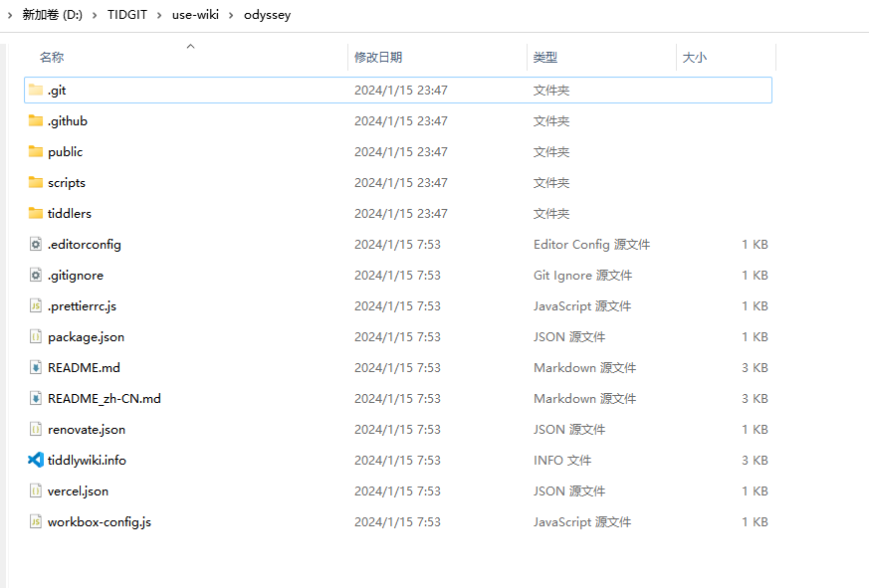Viewport: 869px width, 588px height.
Task: Click the Git Ignore 源文件 type cell
Action: [x=583, y=275]
